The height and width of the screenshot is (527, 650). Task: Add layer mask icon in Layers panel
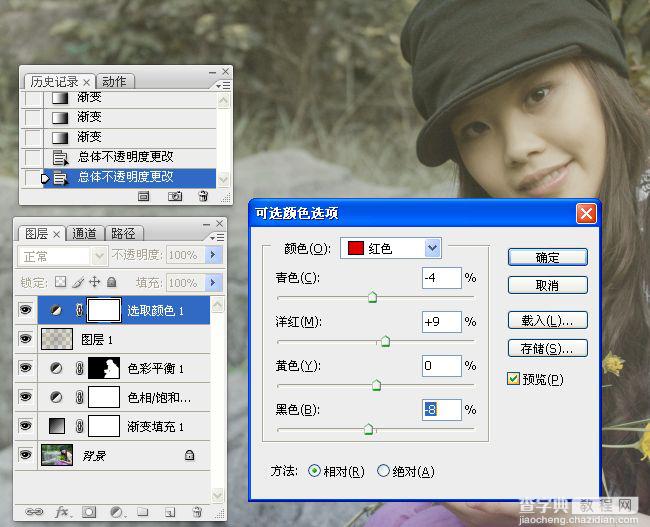pos(89,512)
